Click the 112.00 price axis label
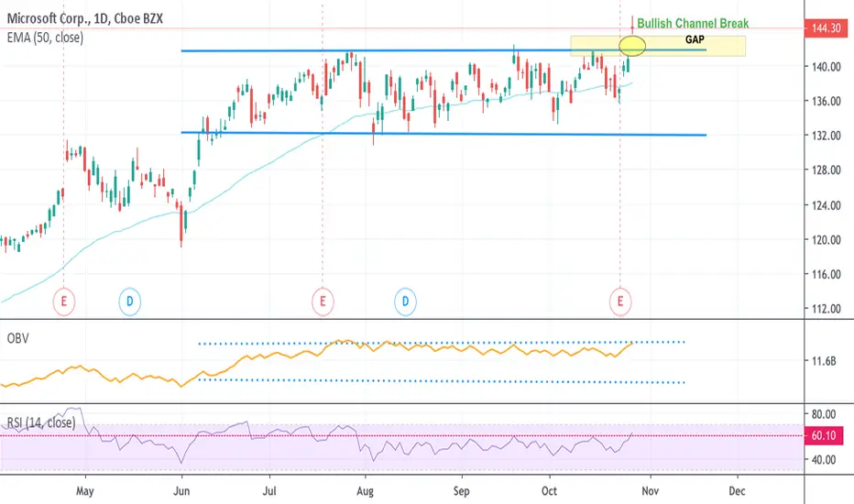 pos(827,309)
